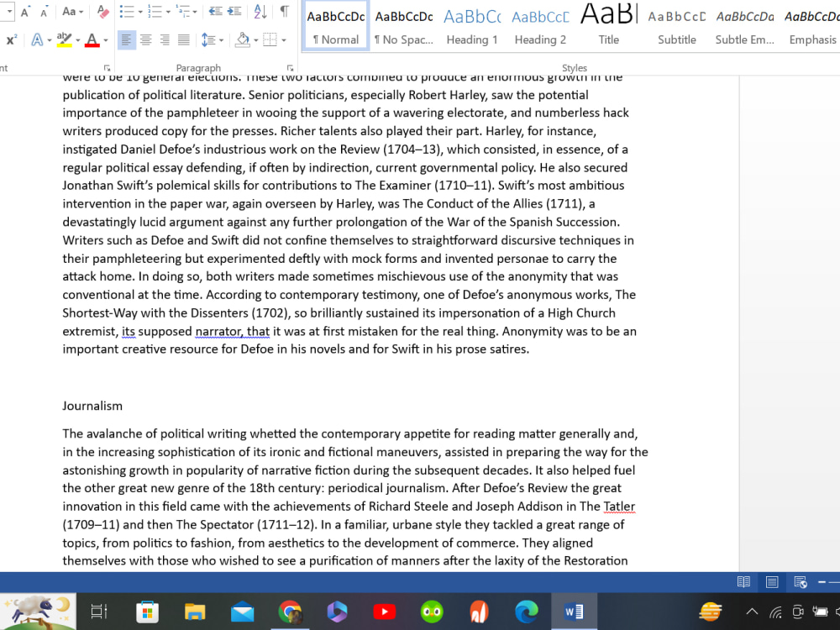Open the Paragraph dialog box launcher
840x630 pixels.
290,68
